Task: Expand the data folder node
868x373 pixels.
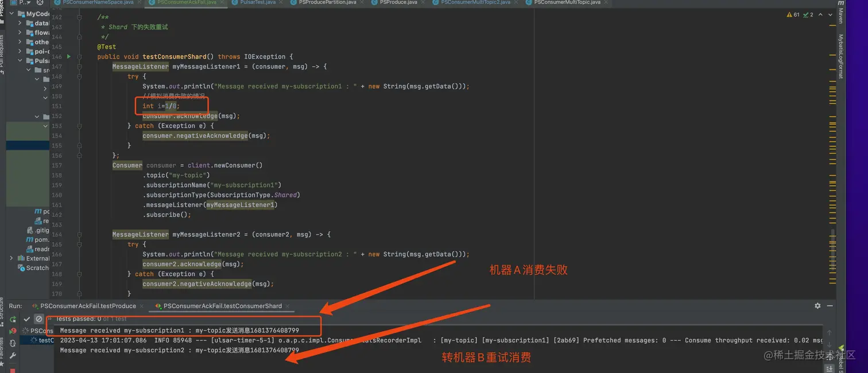Action: (x=21, y=24)
